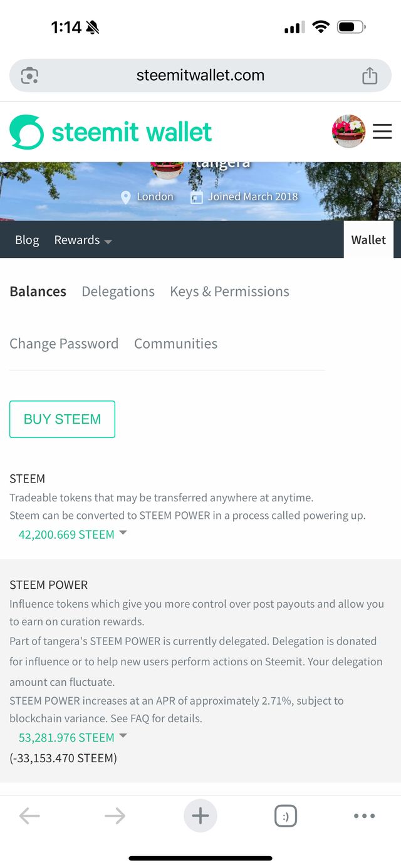This screenshot has width=401, height=868.
Task: Show open tabs via tab switcher icon
Action: tap(286, 816)
